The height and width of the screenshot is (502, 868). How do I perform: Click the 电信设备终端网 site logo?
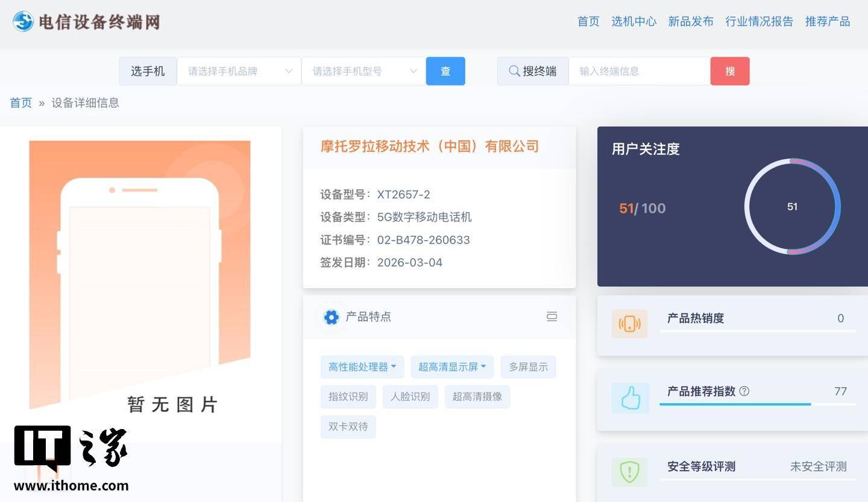(x=86, y=22)
